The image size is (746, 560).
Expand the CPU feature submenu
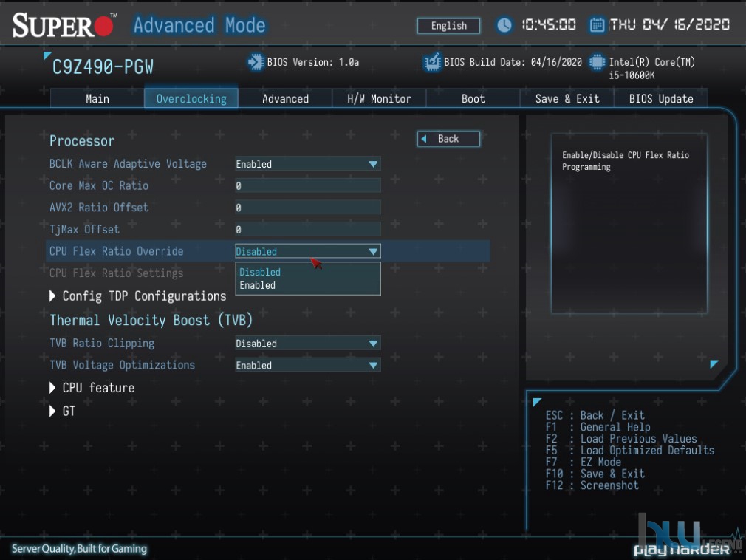click(x=92, y=388)
